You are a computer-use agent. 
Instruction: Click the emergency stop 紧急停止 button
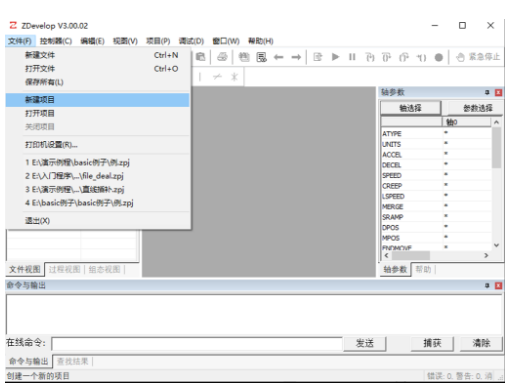click(478, 57)
